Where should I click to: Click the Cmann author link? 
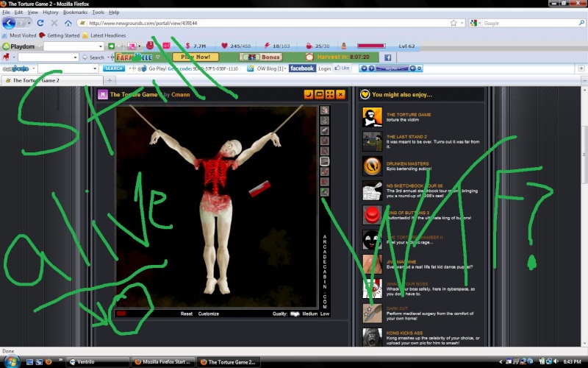point(180,95)
